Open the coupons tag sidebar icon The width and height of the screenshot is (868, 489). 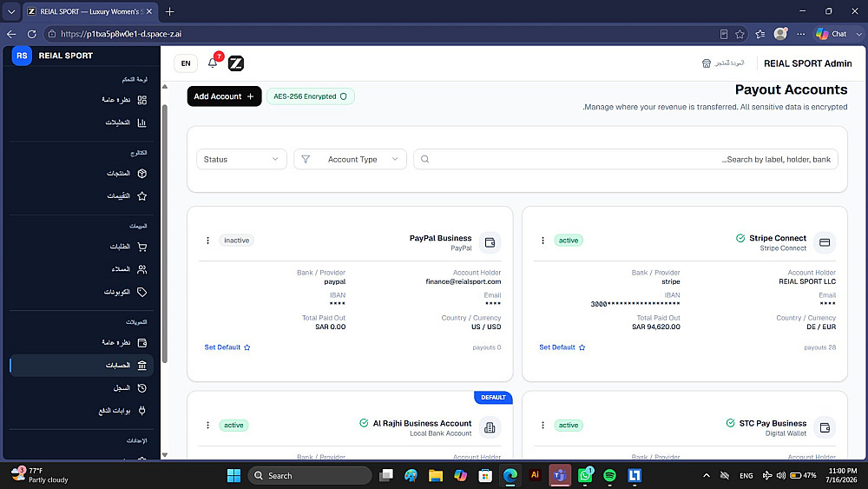click(x=141, y=292)
